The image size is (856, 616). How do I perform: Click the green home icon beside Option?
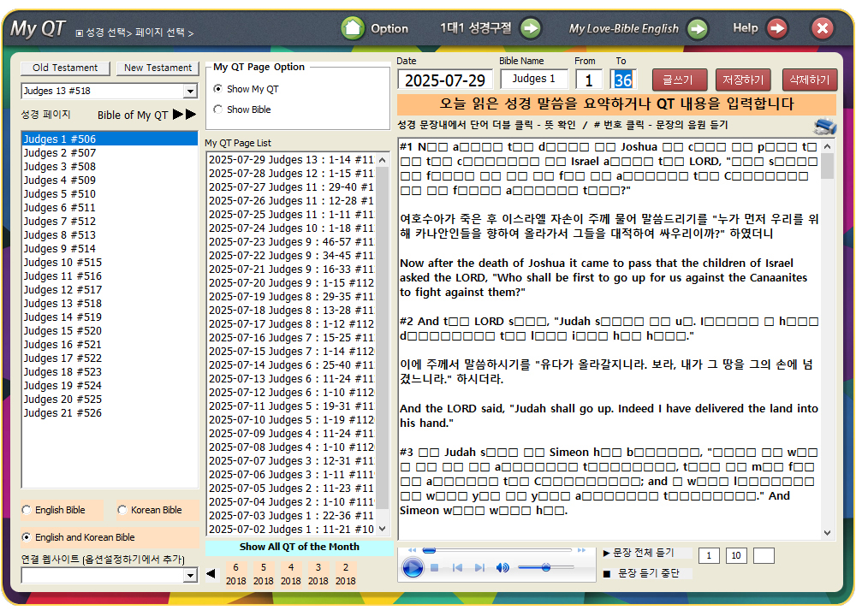tap(353, 28)
